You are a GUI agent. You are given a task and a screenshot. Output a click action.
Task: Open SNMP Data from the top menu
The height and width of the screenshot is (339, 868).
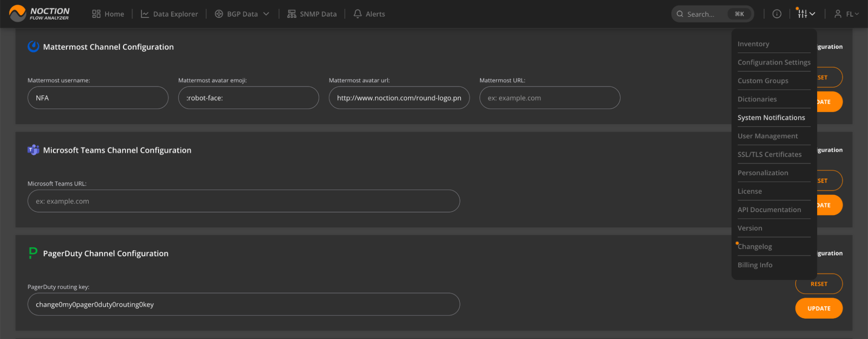coord(312,14)
